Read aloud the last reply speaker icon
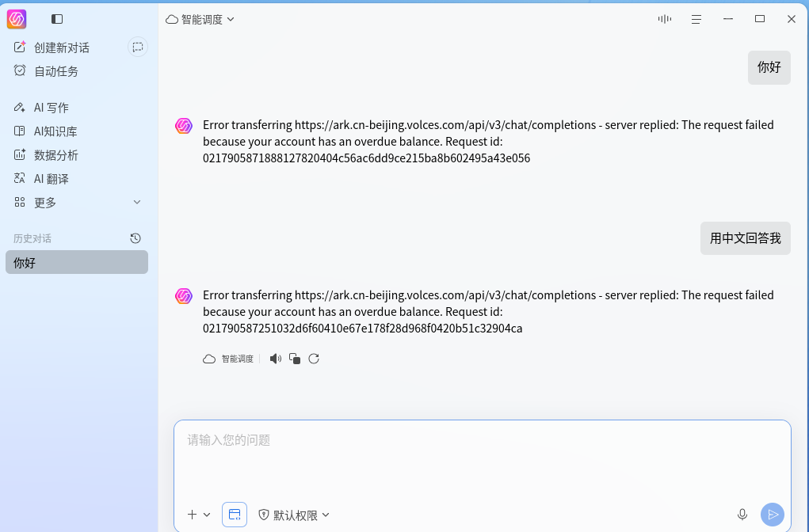Screen dimensions: 809x532 tap(276, 359)
